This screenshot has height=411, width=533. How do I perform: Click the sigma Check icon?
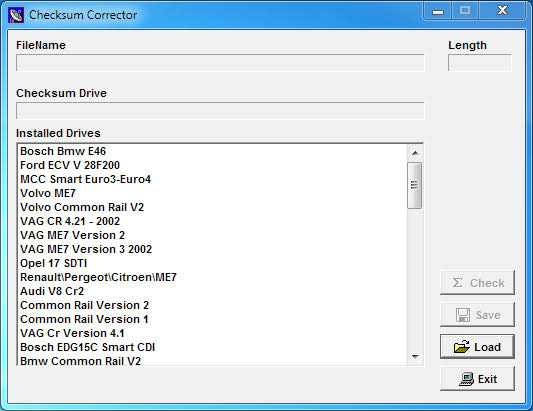pos(458,282)
